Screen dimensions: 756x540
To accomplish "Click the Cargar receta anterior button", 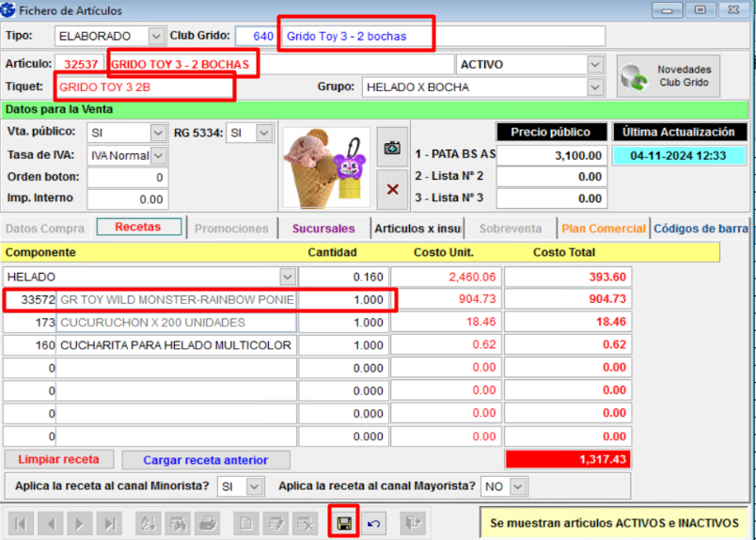I will (206, 460).
